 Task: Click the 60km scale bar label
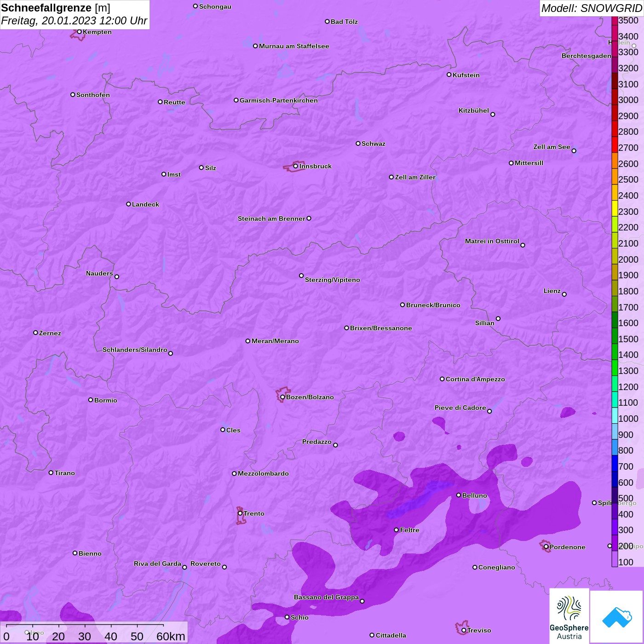(x=171, y=636)
